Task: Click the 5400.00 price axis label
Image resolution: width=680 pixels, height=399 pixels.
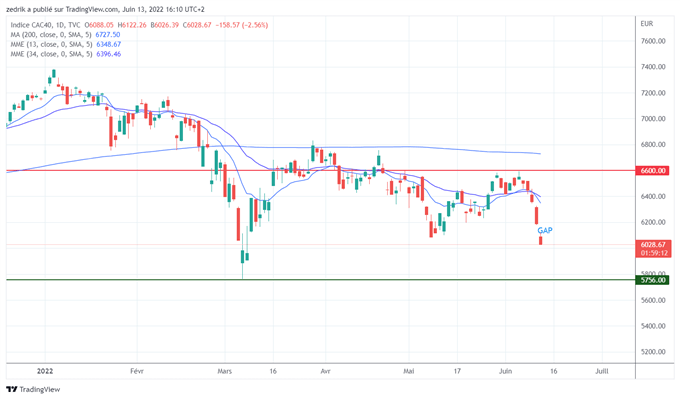Action: 653,326
